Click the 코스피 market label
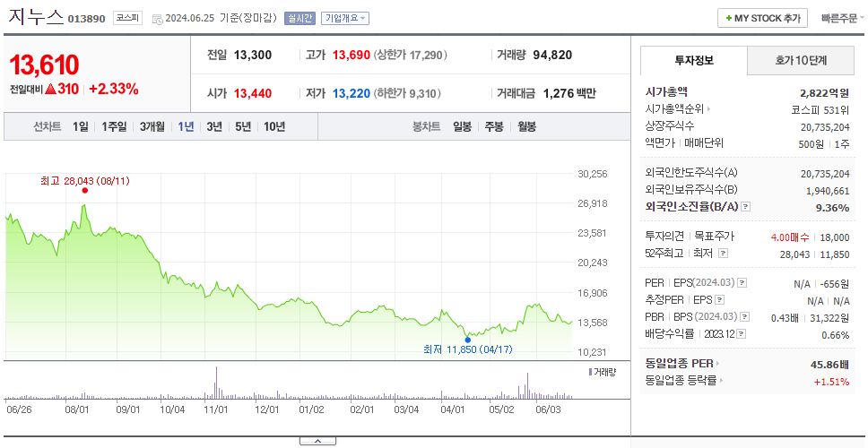 [128, 18]
